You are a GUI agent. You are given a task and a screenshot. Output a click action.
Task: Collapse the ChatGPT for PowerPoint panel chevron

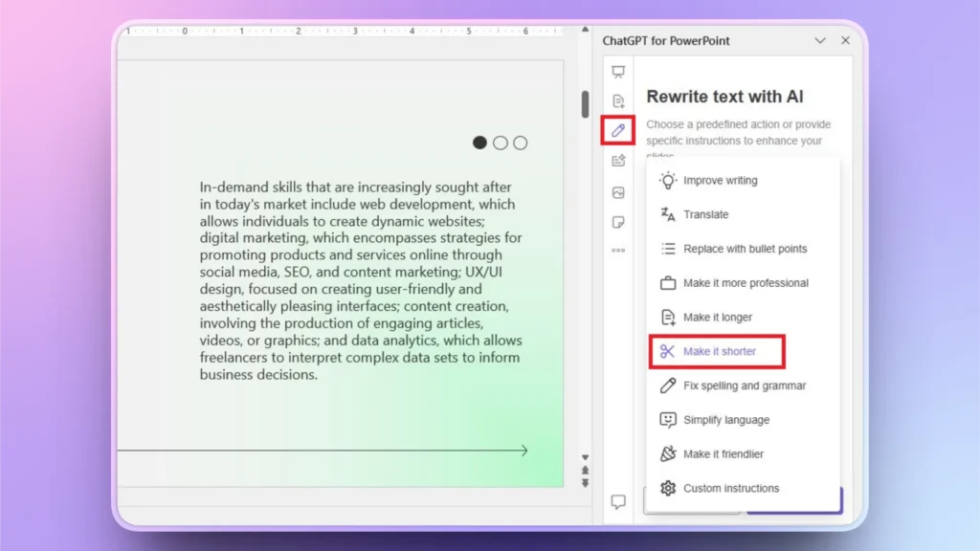coord(819,41)
